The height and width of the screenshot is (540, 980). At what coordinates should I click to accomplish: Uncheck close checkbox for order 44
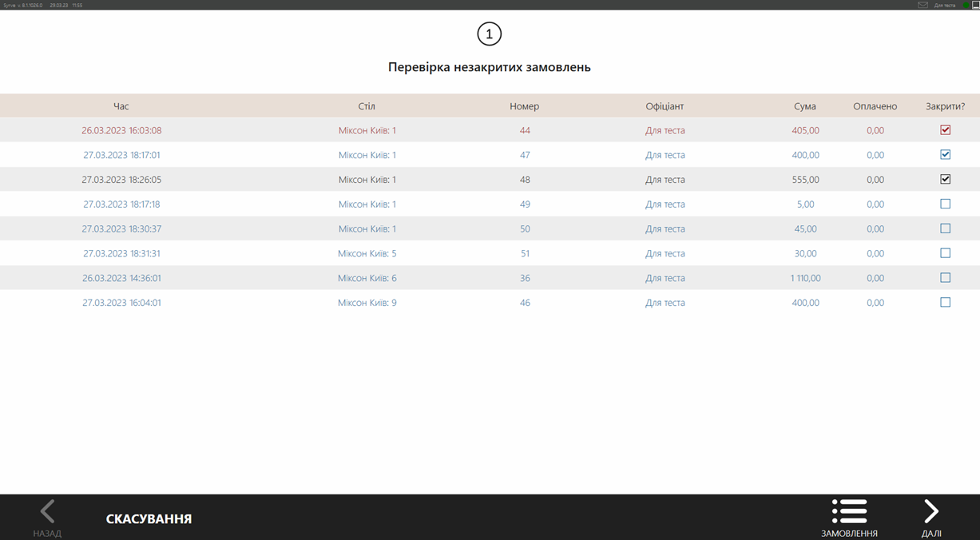[x=945, y=129]
